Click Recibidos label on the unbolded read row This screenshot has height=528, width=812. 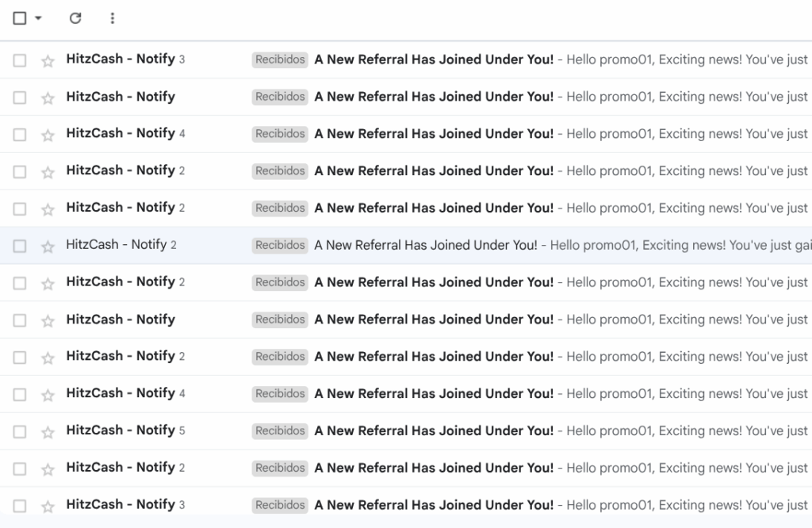pos(280,245)
